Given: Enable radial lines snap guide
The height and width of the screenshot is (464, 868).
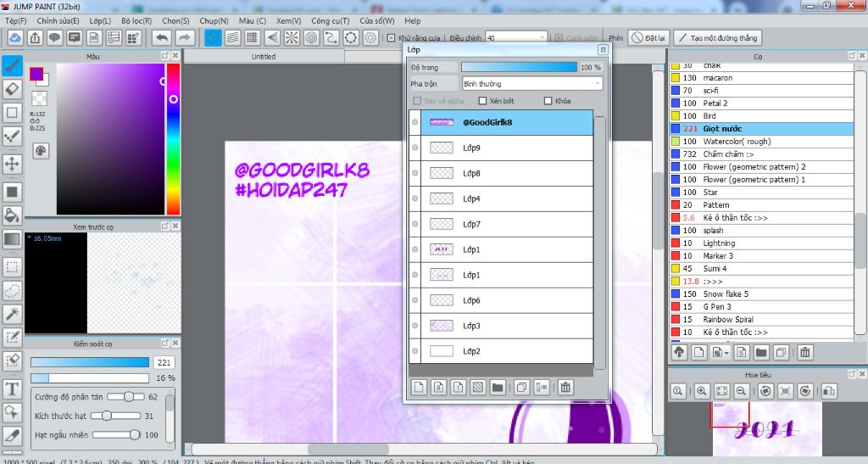Looking at the screenshot, I should pyautogui.click(x=292, y=37).
